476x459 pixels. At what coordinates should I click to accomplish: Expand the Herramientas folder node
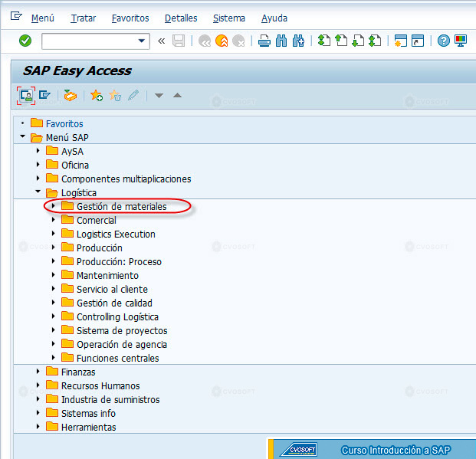pos(38,426)
